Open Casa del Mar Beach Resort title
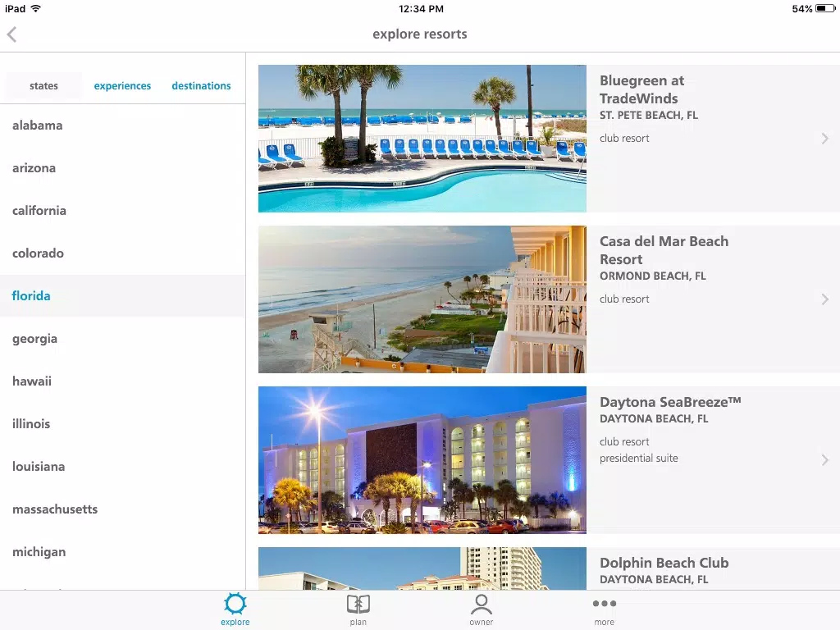Viewport: 840px width, 630px height. [x=664, y=250]
